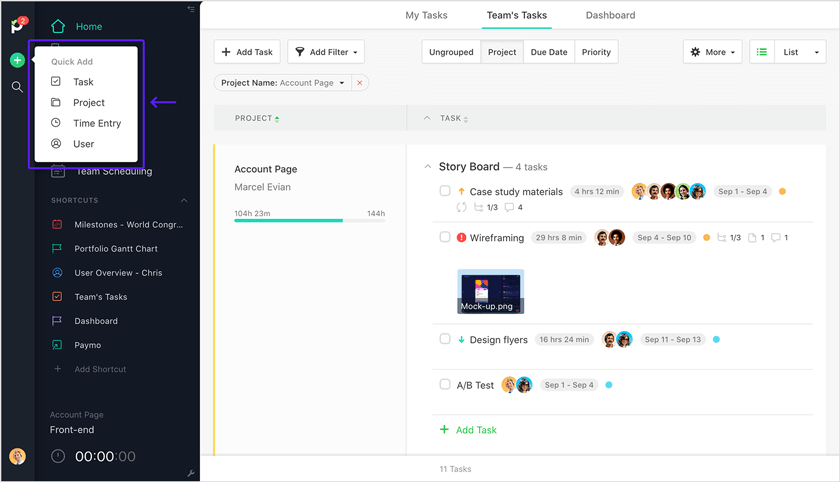This screenshot has width=840, height=482.
Task: Click the User Overview - Chris icon
Action: (57, 273)
